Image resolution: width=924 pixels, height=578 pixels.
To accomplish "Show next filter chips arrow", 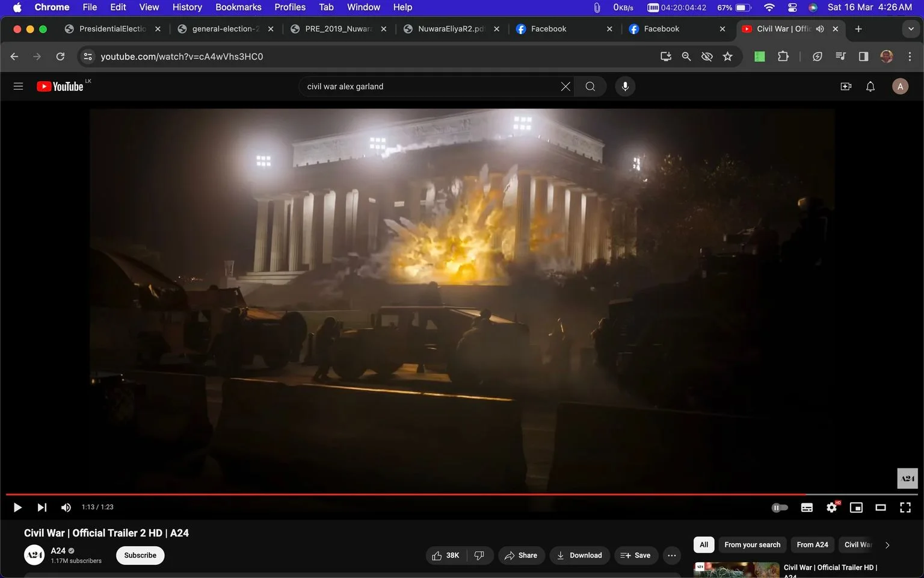I will 887,545.
